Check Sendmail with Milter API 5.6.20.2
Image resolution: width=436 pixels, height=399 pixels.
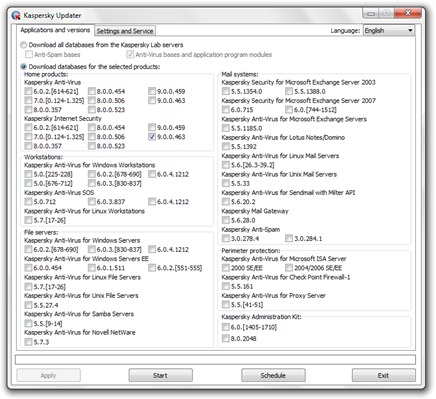pos(226,202)
